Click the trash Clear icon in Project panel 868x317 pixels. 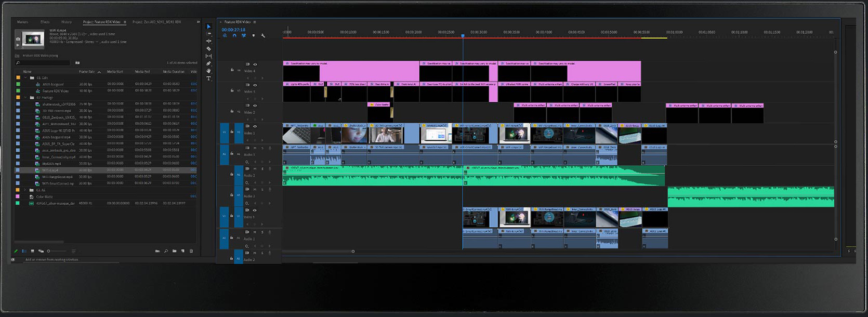191,251
